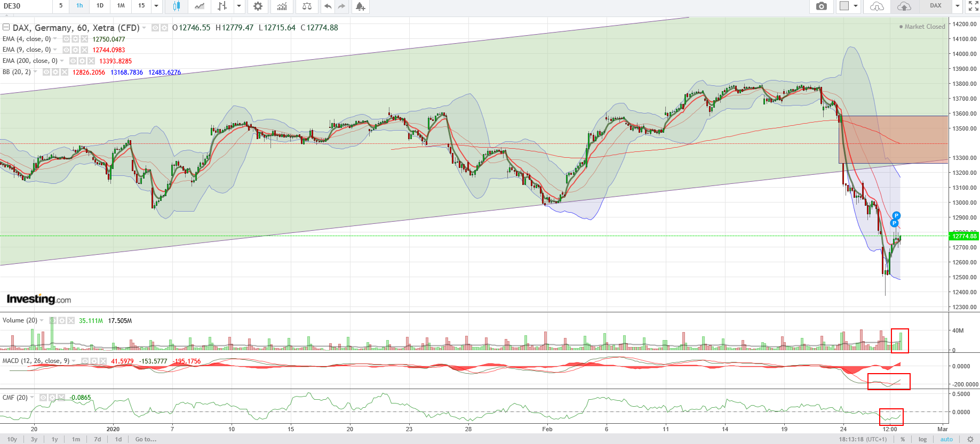This screenshot has width=980, height=444.
Task: Redo the last undone action
Action: (341, 6)
